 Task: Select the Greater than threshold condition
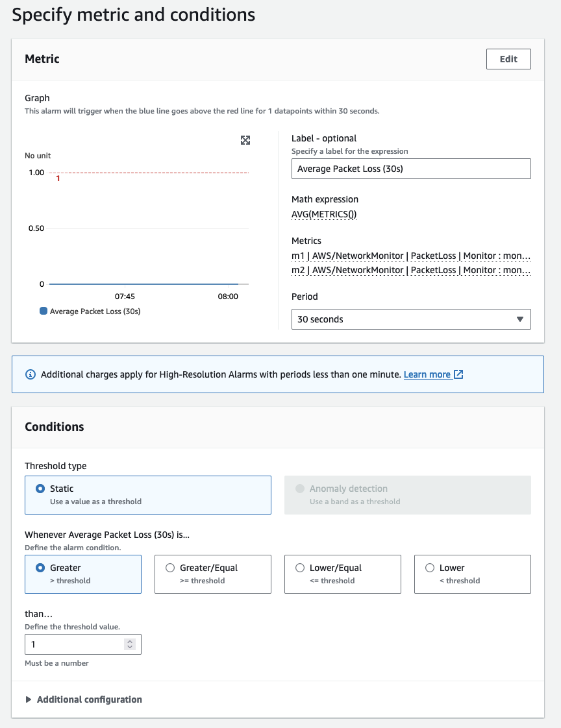coord(41,568)
